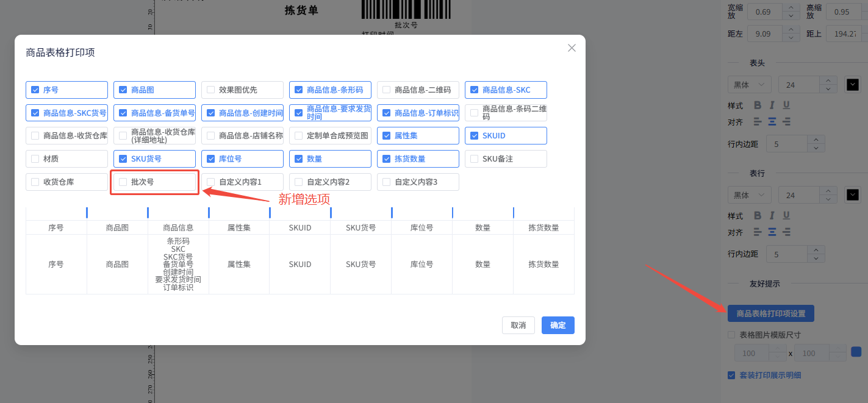Enable the 批次号 checkbox option
The height and width of the screenshot is (403, 868).
[123, 182]
